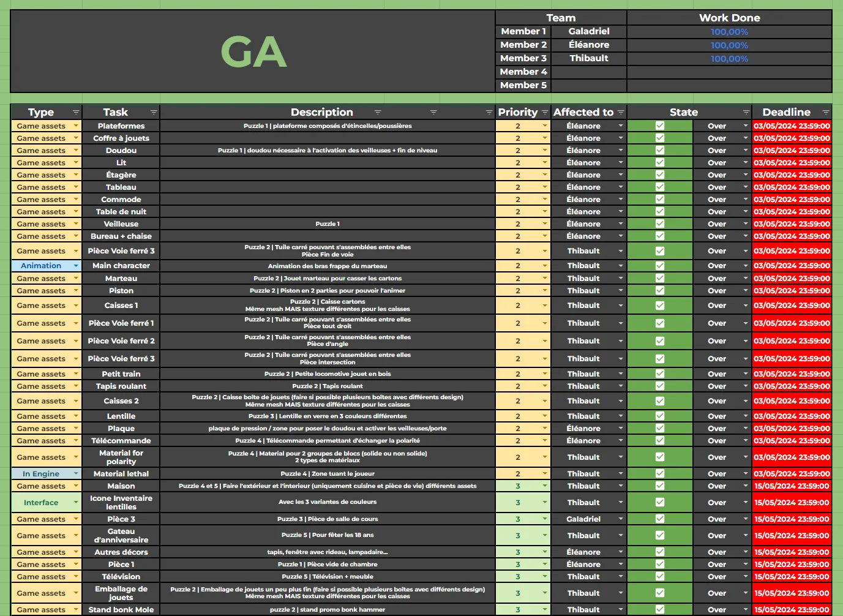The height and width of the screenshot is (616, 843).
Task: Select the description 'Puzzle 4 | Zone tuant le joueur'
Action: point(328,473)
